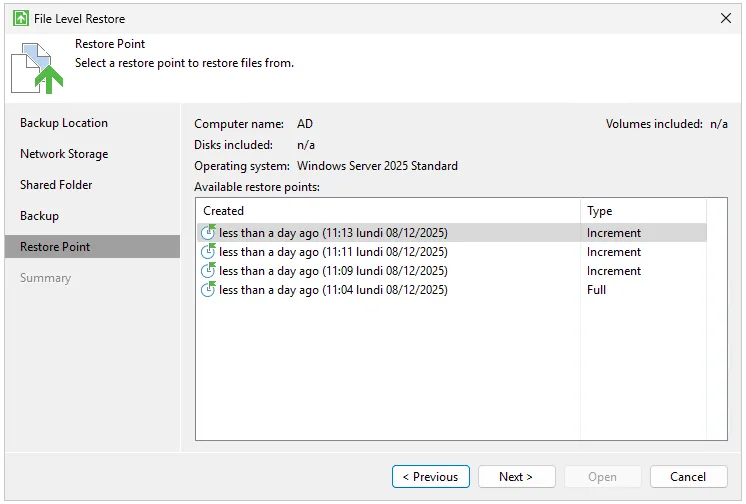This screenshot has width=746, height=504.
Task: Go to the Network Storage step
Action: click(64, 154)
